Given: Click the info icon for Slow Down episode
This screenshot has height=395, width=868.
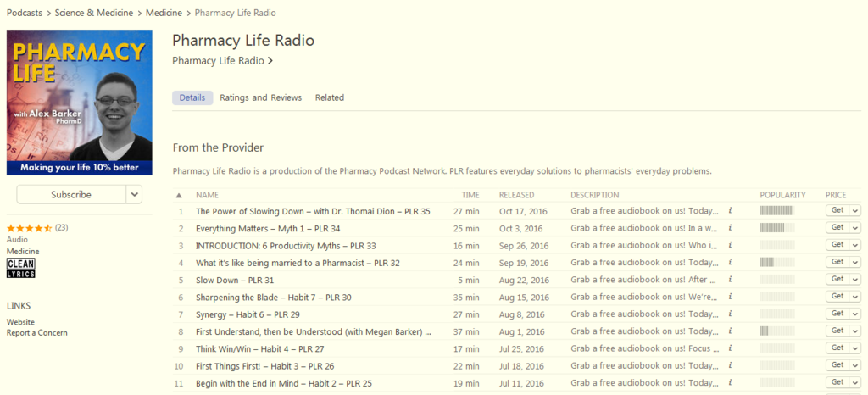Looking at the screenshot, I should [x=730, y=280].
